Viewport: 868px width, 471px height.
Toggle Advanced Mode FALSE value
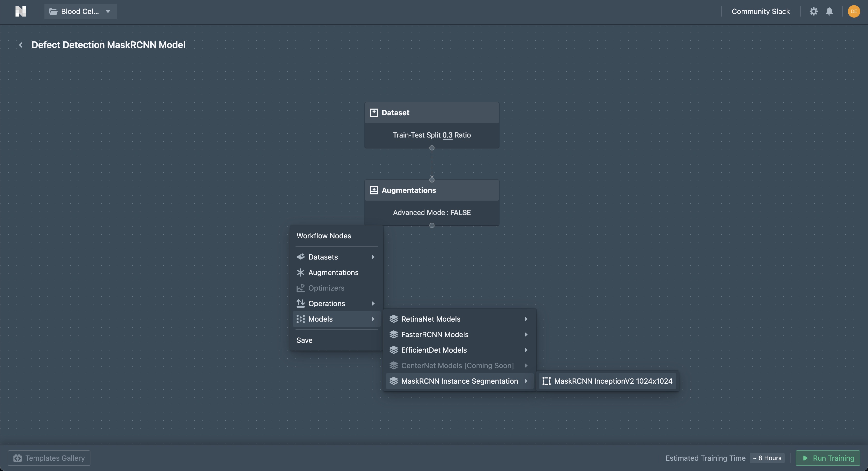(460, 213)
